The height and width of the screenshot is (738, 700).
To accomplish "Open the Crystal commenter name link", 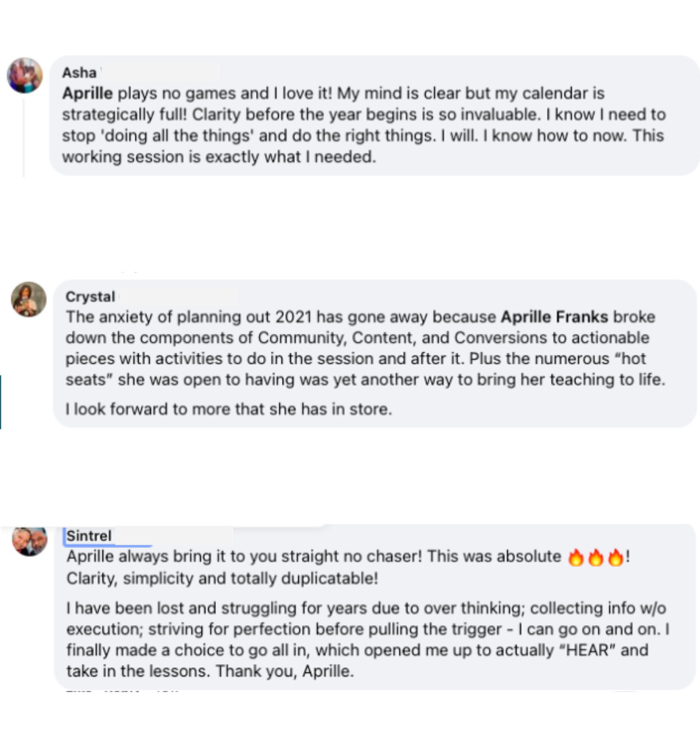I will 90,296.
